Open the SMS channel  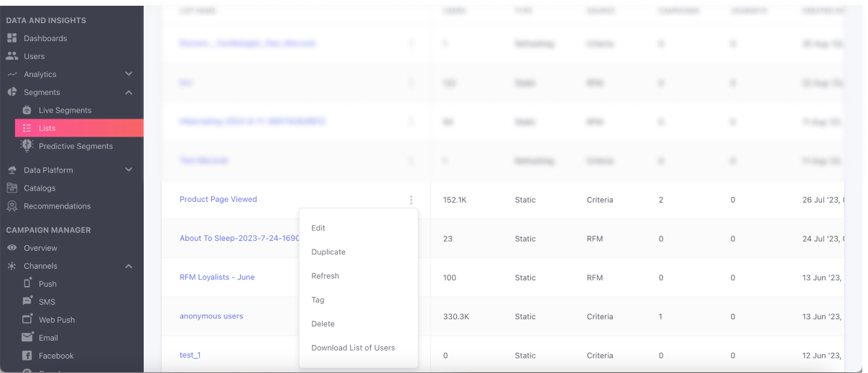[x=47, y=302]
